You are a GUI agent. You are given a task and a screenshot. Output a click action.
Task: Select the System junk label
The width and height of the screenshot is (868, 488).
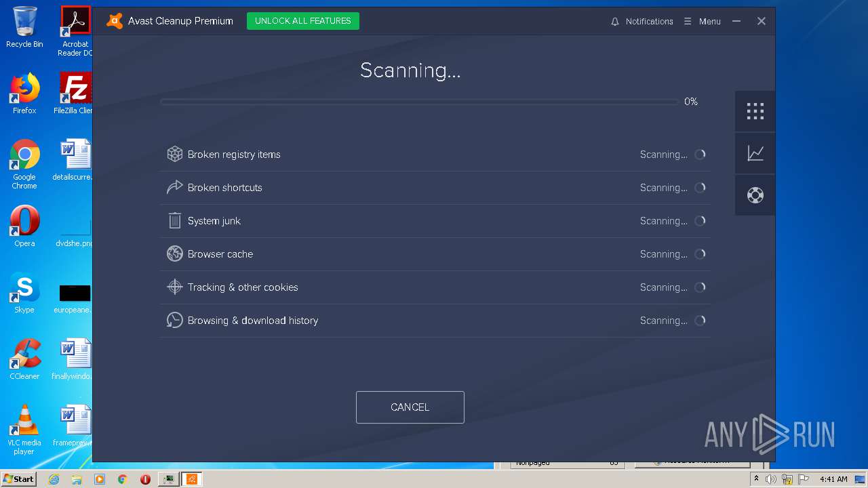coord(214,221)
